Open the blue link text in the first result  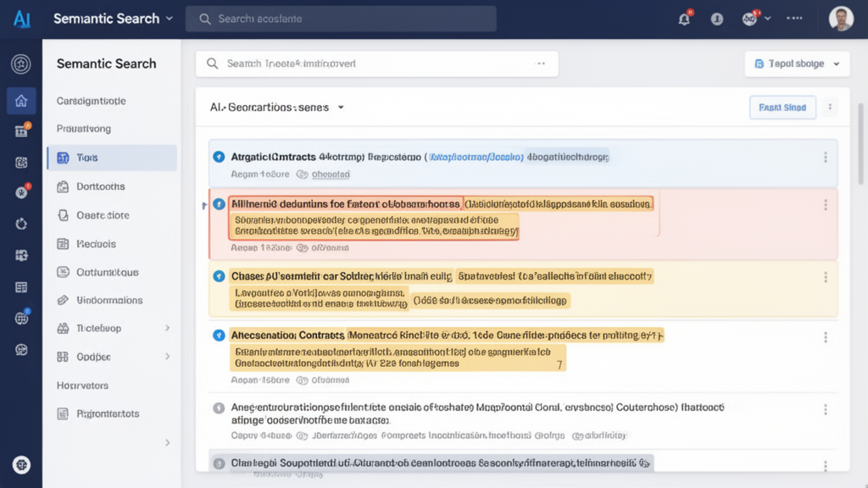(475, 157)
